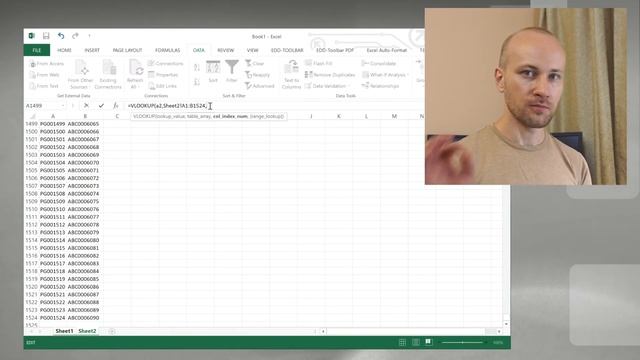640x360 pixels.
Task: Click cell containing PG001524
Action: click(x=53, y=318)
